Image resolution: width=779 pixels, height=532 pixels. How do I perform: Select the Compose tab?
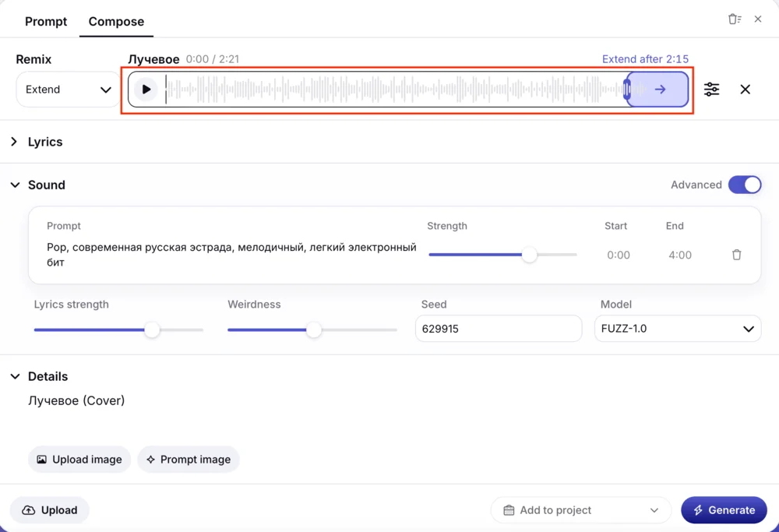116,21
